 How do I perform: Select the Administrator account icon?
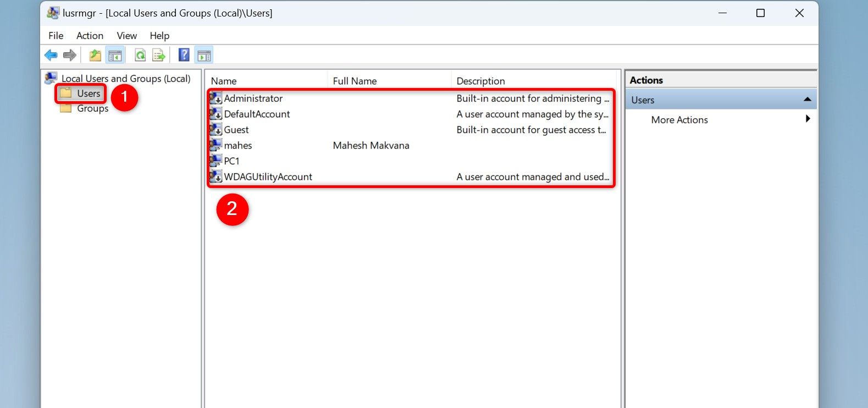click(216, 98)
